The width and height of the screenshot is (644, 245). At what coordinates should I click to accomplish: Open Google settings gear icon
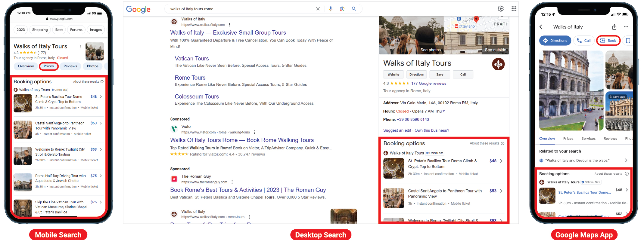pos(501,9)
